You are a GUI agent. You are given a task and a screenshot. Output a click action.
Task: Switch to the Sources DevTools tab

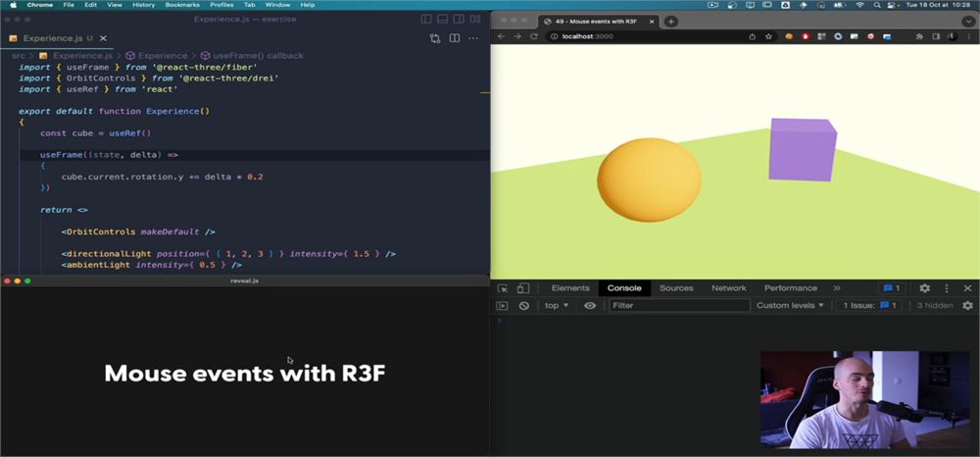tap(676, 288)
